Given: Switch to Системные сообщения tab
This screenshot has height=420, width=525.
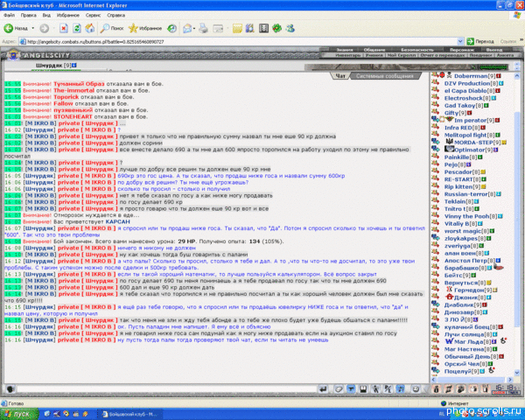Looking at the screenshot, I should [384, 76].
